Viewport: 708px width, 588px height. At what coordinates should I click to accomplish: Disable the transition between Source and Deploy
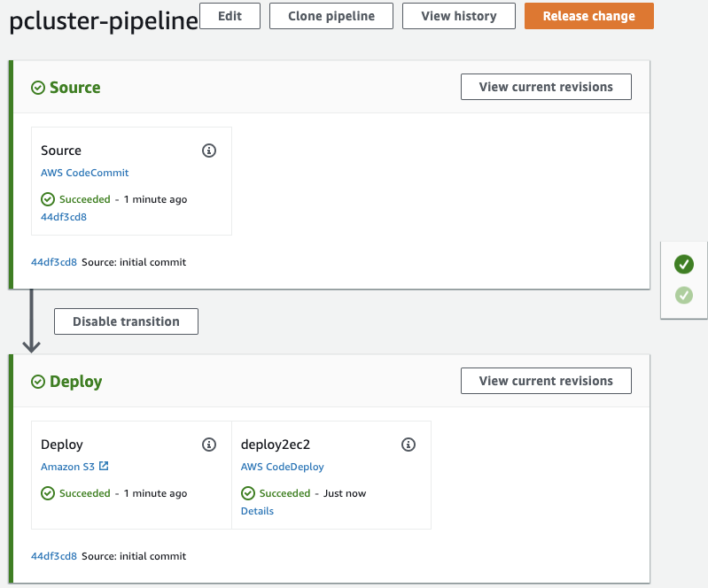tap(126, 321)
